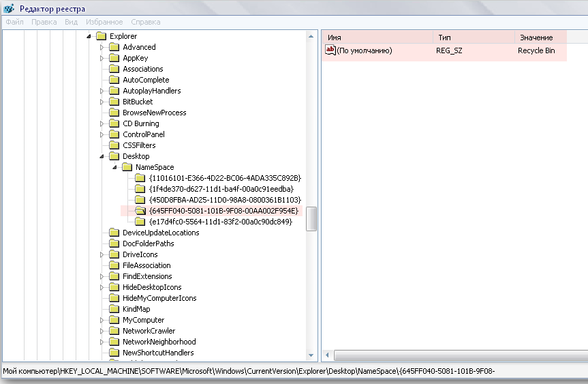
Task: Click the string value 'ab' icon
Action: click(x=330, y=50)
